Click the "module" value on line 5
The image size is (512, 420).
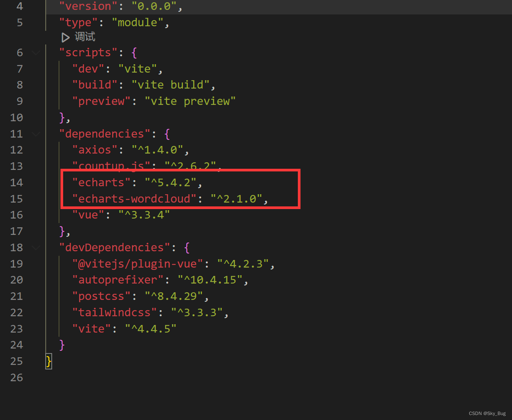pyautogui.click(x=138, y=23)
